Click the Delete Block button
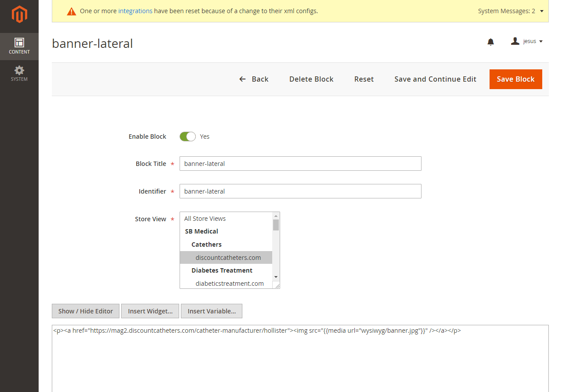The height and width of the screenshot is (392, 562). point(311,79)
